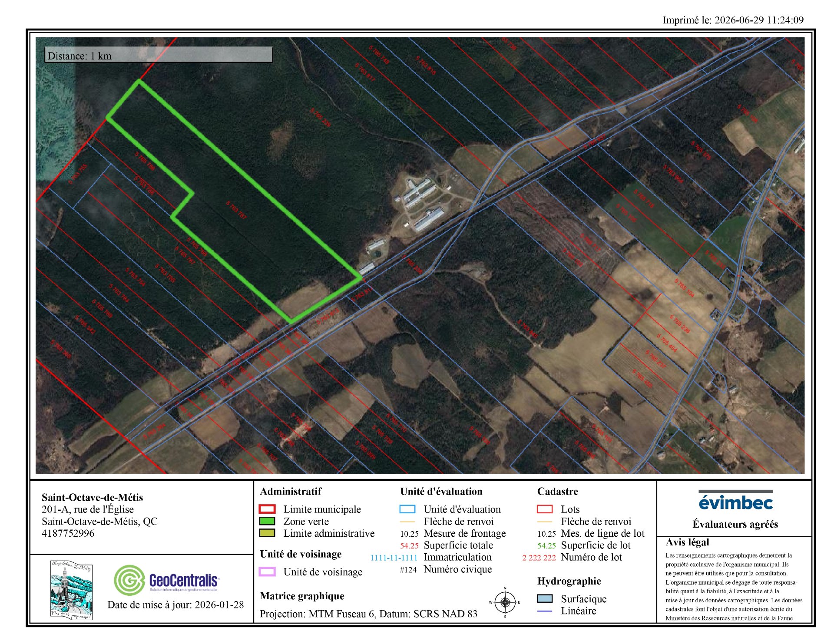Click the Saint-Octave-de-Métis municipal crest
Image resolution: width=834 pixels, height=644 pixels.
pyautogui.click(x=72, y=590)
